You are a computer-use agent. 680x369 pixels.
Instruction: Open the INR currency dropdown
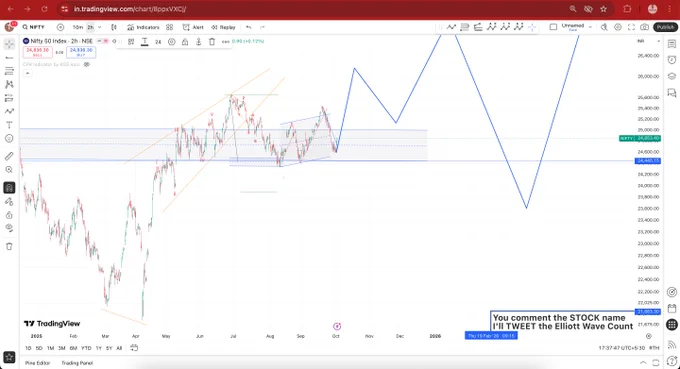point(648,41)
